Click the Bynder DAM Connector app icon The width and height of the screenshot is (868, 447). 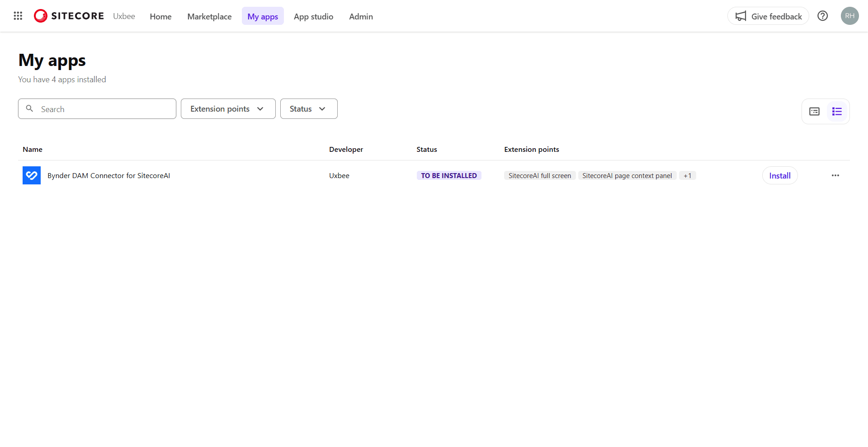coord(31,175)
